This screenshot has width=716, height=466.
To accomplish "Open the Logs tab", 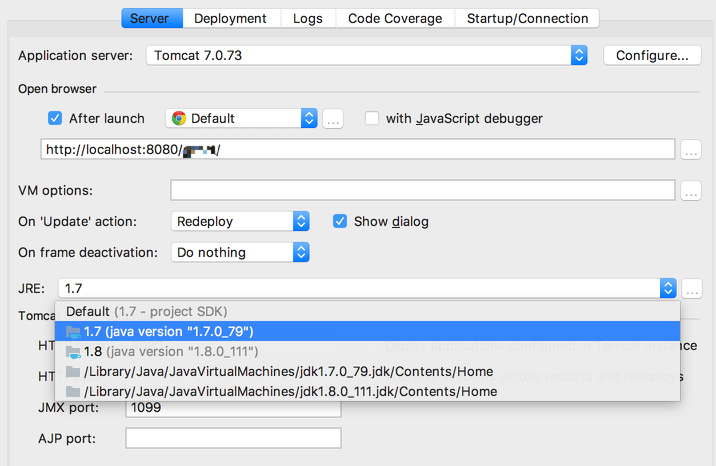I will pyautogui.click(x=308, y=18).
